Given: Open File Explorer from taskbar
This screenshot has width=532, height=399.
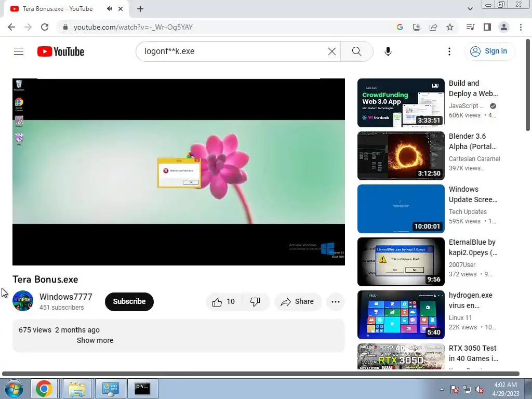Looking at the screenshot, I should pos(77,389).
